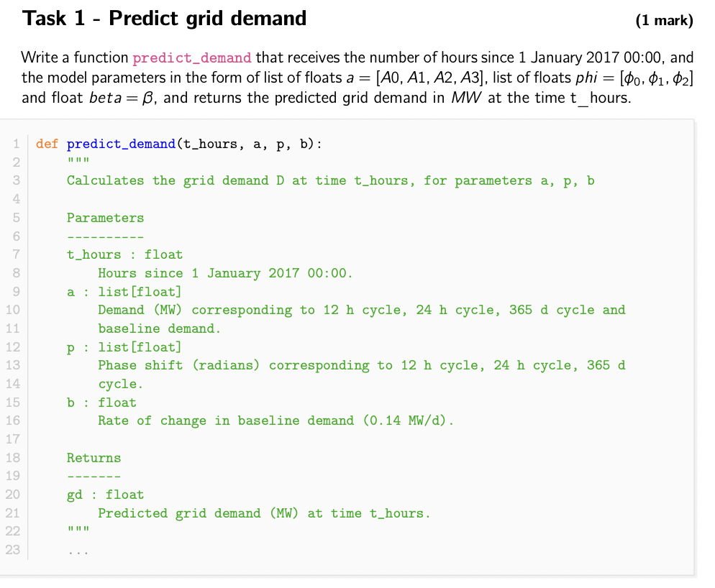Click the Task 1 - Predict grid demand heading
The height and width of the screenshot is (588, 715).
click(x=164, y=19)
